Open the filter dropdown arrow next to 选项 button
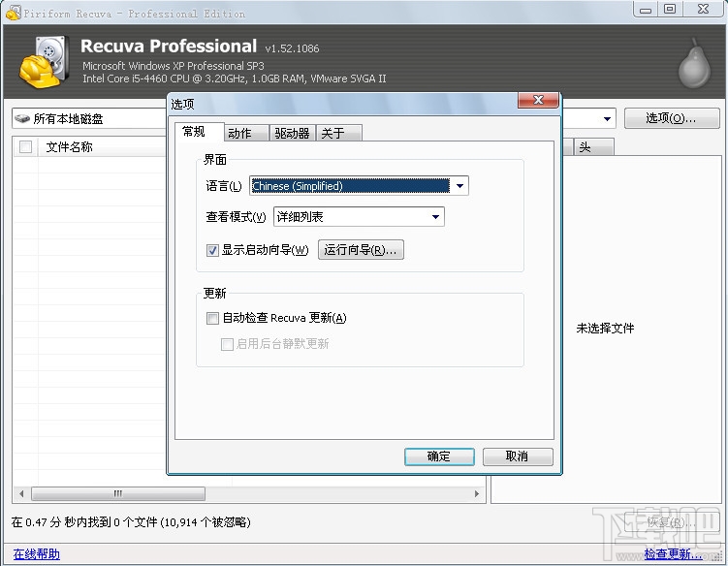 coord(607,119)
